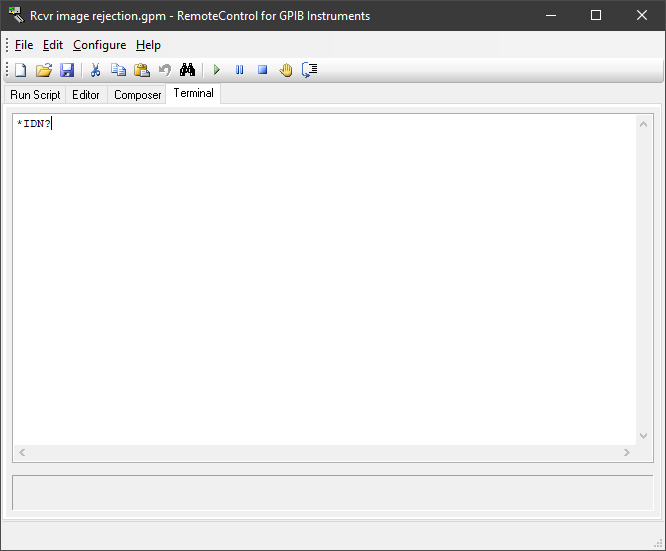The height and width of the screenshot is (551, 666).
Task: Run the script with the green play button
Action: pyautogui.click(x=216, y=70)
